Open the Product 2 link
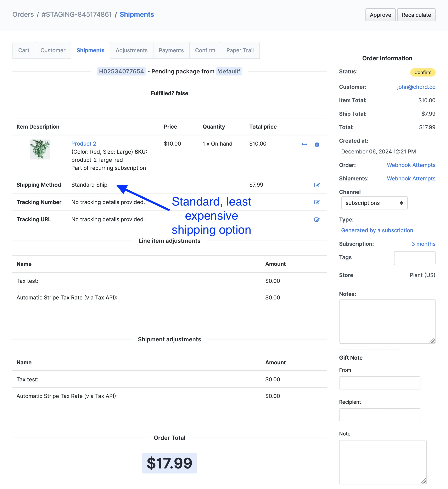448x489 pixels. pyautogui.click(x=84, y=144)
